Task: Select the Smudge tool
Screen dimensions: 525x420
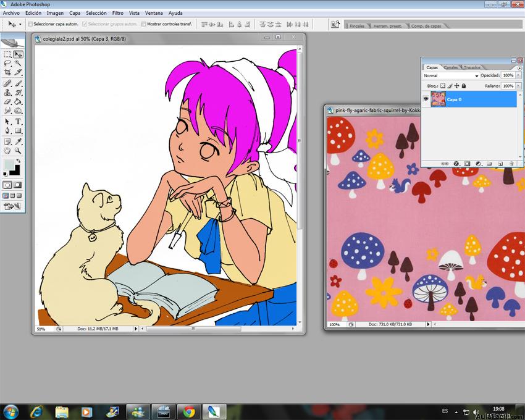Action: click(x=7, y=111)
